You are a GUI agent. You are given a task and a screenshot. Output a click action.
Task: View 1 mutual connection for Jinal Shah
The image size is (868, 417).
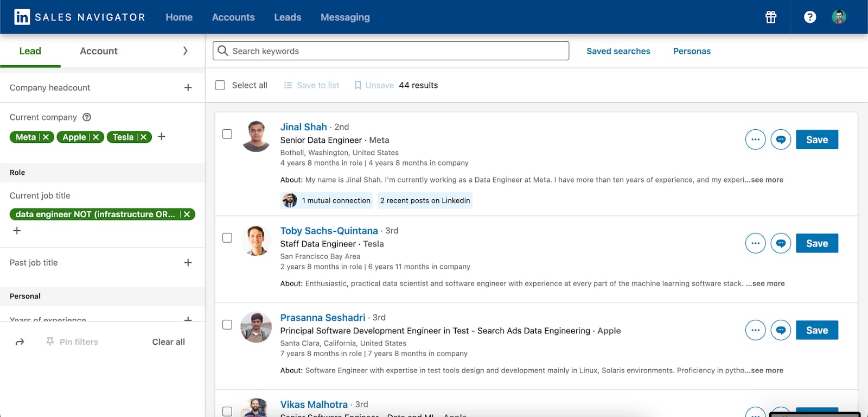pos(327,200)
